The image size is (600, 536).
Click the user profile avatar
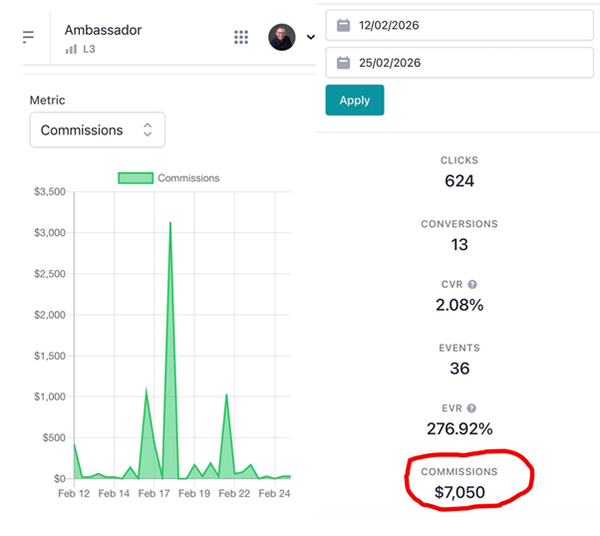tap(282, 37)
